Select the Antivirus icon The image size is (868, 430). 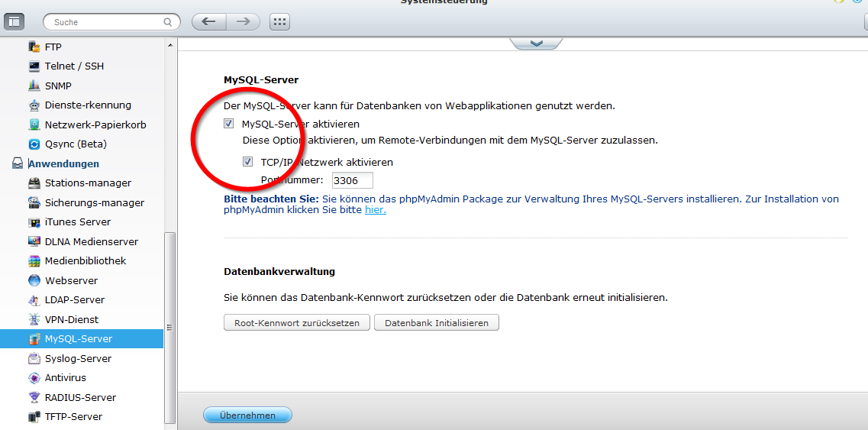point(34,378)
